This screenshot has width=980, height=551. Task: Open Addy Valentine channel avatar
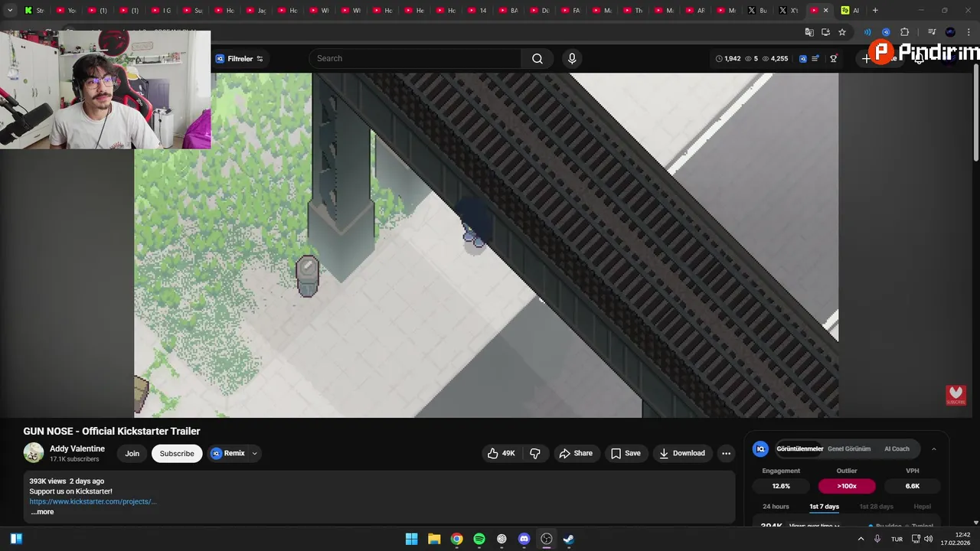34,453
